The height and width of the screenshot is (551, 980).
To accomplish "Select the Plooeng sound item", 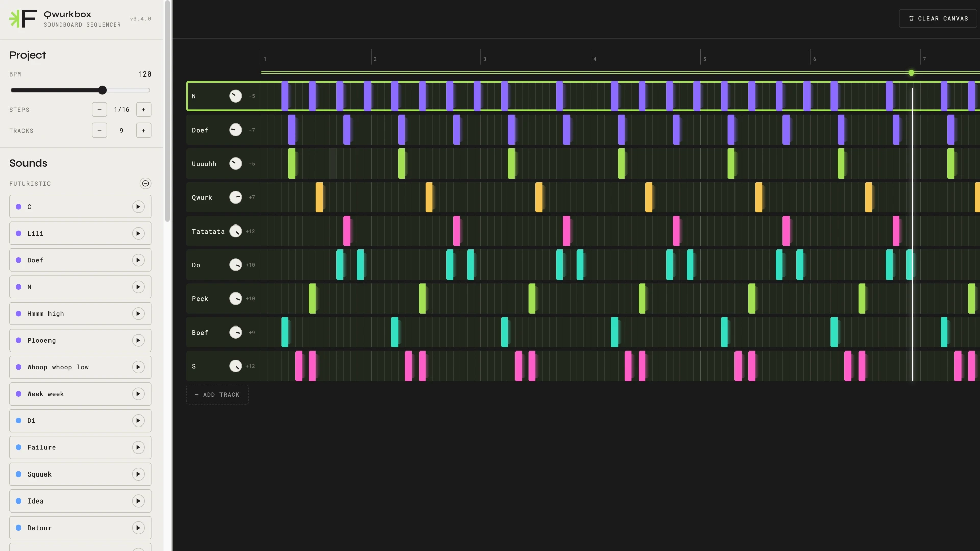I will click(x=80, y=341).
